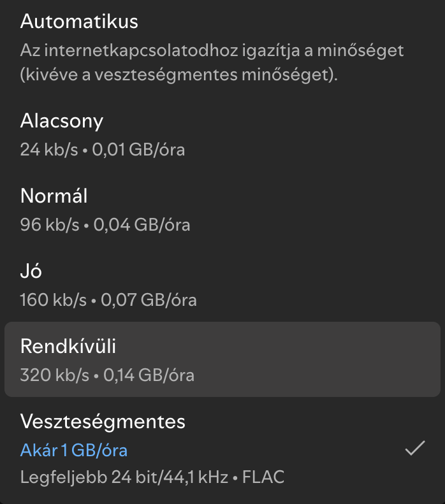Click the blue "Akár 1 GB/óra" text

[x=74, y=450]
